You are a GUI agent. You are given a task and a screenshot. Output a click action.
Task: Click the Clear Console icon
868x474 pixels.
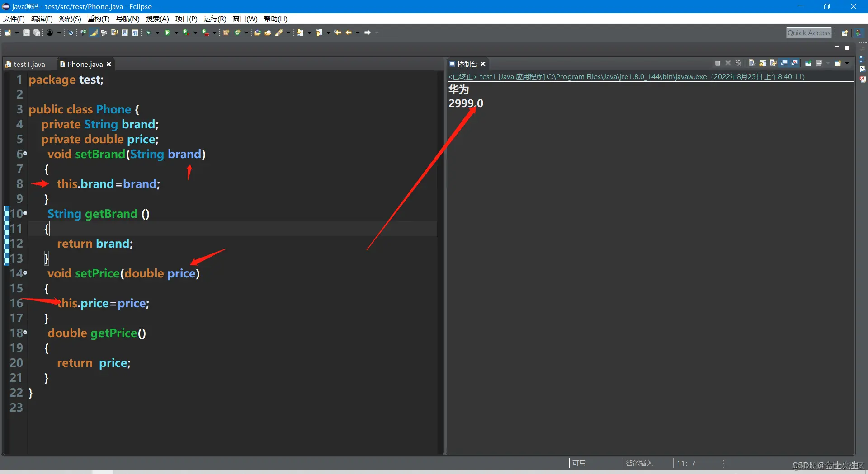[x=752, y=63]
